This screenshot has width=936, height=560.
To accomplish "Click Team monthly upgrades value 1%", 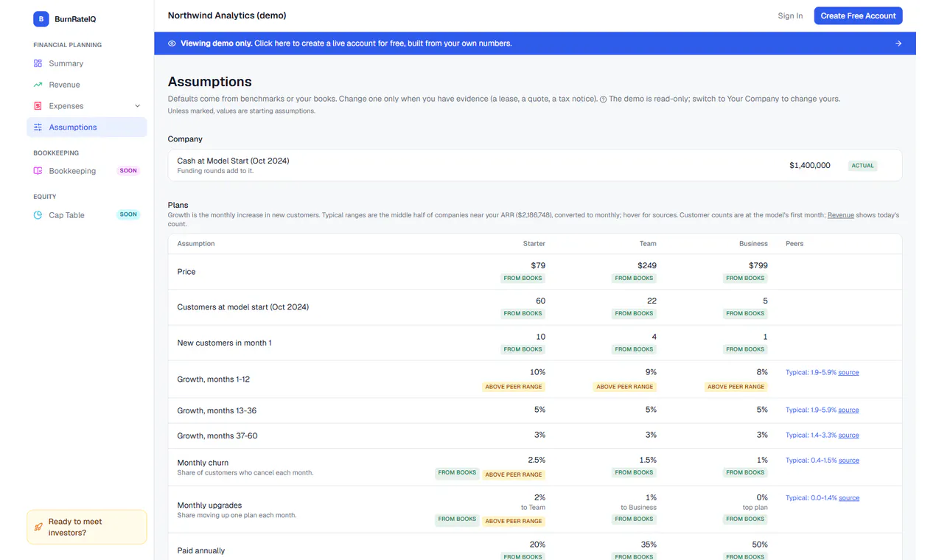I will [x=651, y=497].
